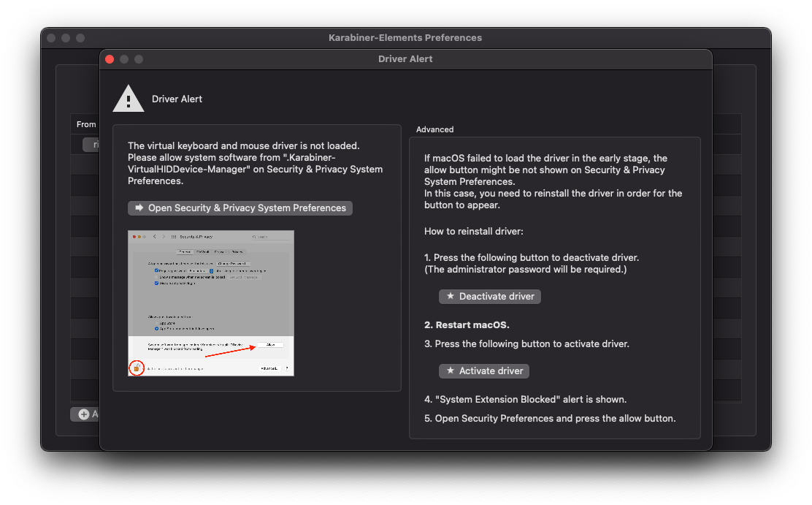812x505 pixels.
Task: Click the '2. Restart macOS.' step text
Action: click(467, 325)
